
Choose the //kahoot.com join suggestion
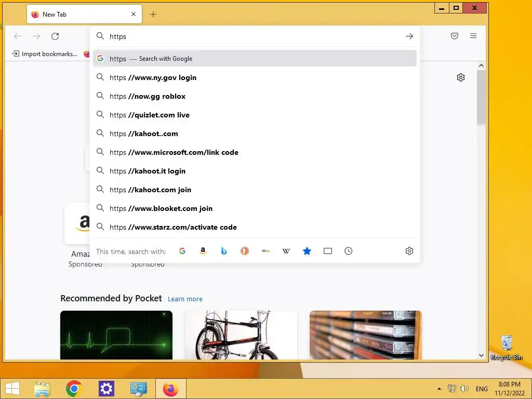tap(255, 190)
